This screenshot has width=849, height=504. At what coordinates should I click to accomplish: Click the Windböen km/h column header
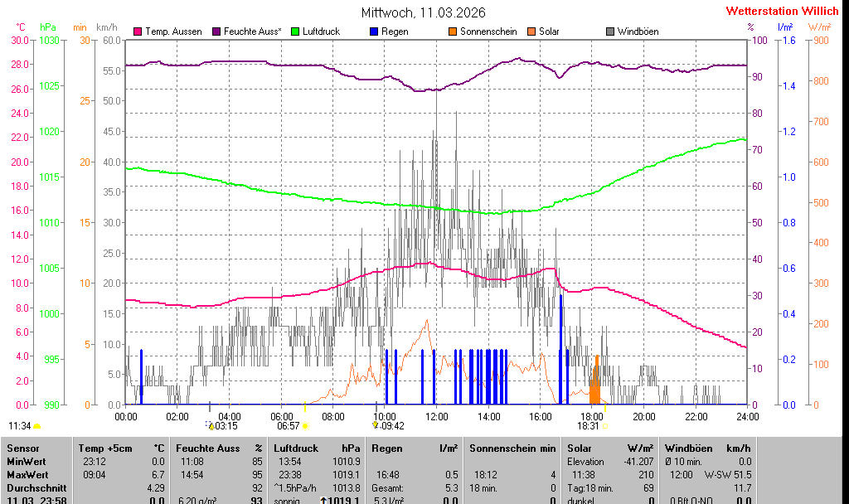pos(707,448)
